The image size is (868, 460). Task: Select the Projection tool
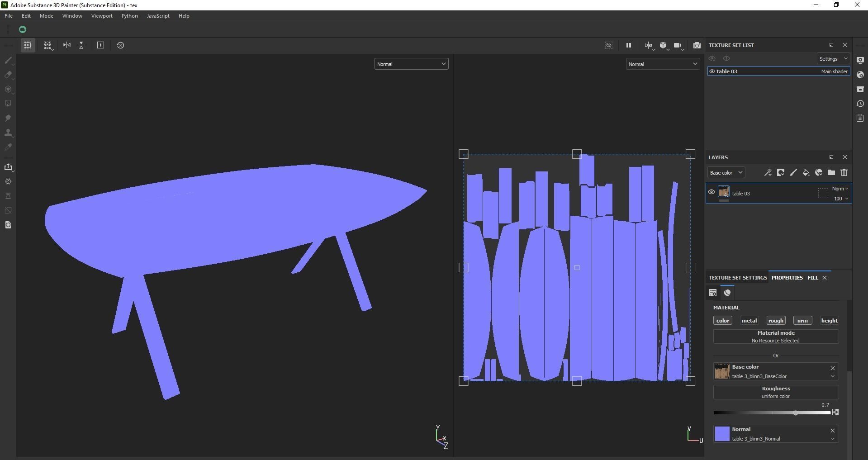pos(8,89)
